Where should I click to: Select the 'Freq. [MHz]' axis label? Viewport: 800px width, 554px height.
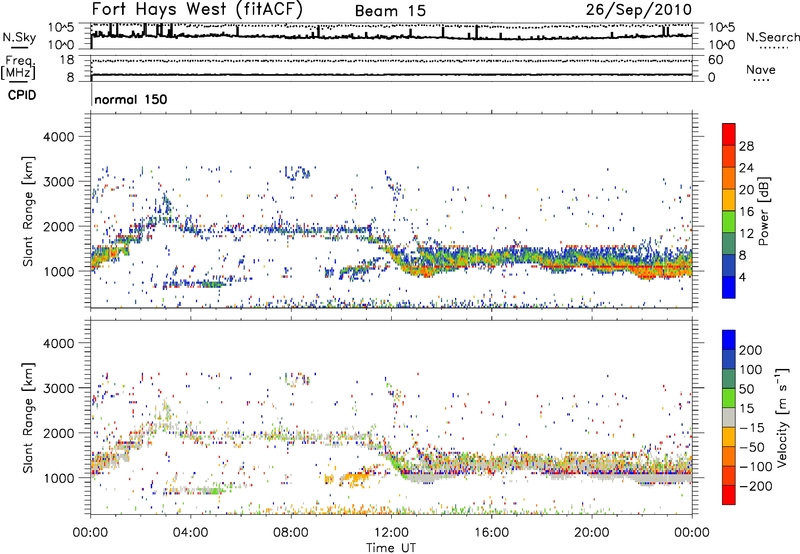[x=19, y=68]
